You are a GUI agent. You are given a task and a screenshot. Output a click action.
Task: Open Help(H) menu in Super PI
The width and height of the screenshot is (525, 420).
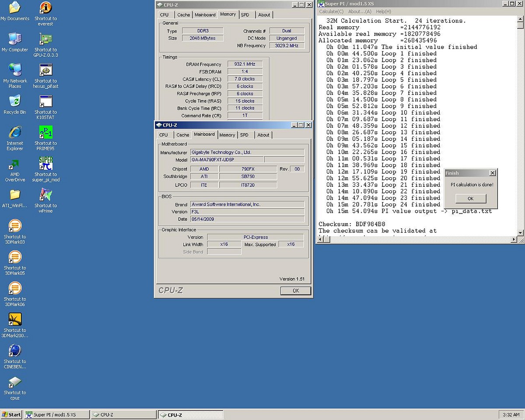click(x=384, y=11)
